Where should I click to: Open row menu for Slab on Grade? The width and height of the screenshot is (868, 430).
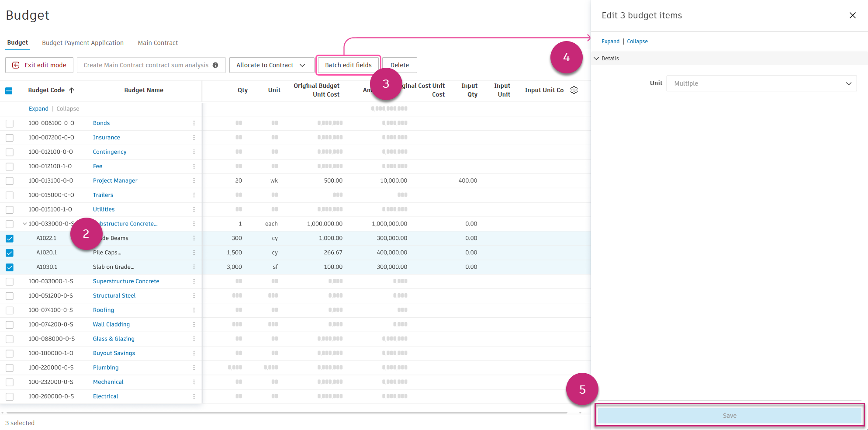(194, 267)
